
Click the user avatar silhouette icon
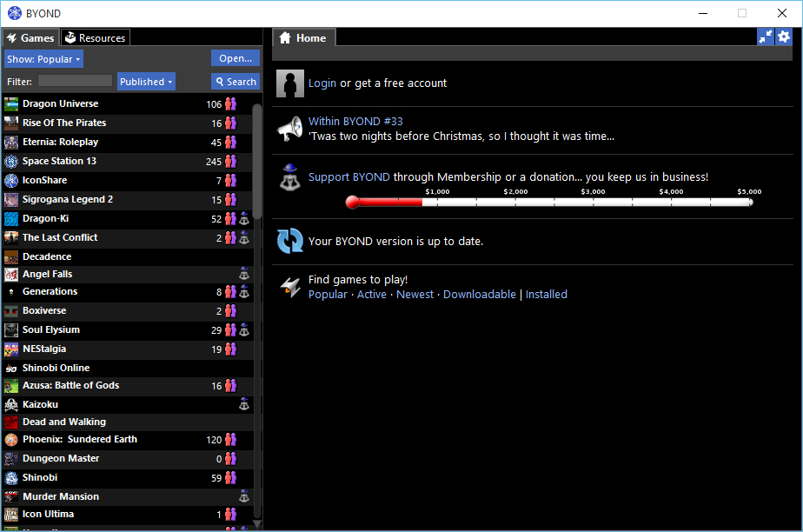click(290, 83)
